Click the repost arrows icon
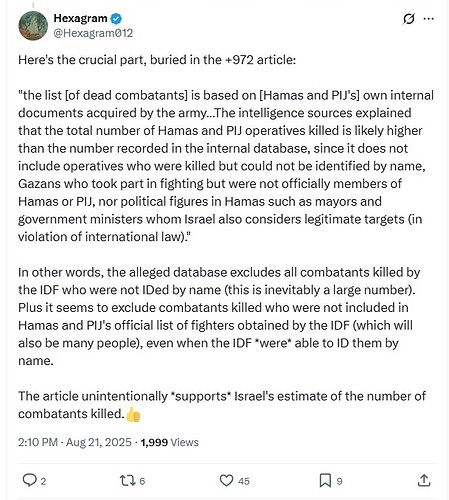 click(x=128, y=480)
